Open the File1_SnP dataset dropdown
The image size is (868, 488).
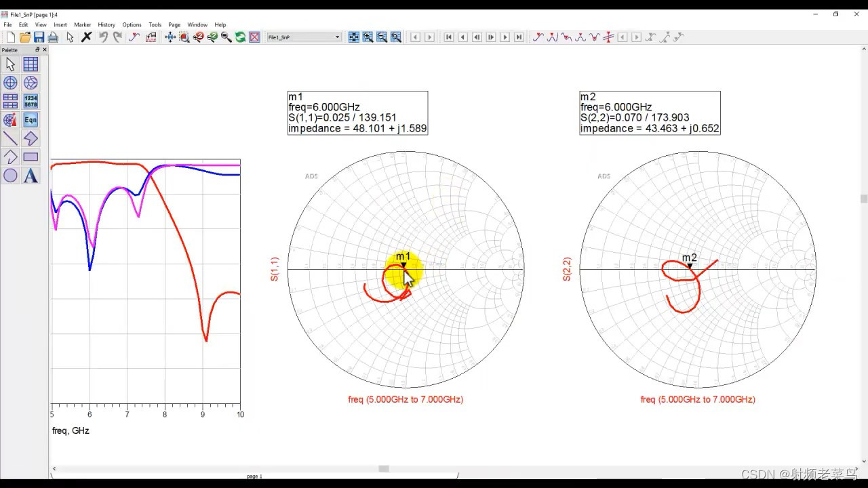click(304, 37)
